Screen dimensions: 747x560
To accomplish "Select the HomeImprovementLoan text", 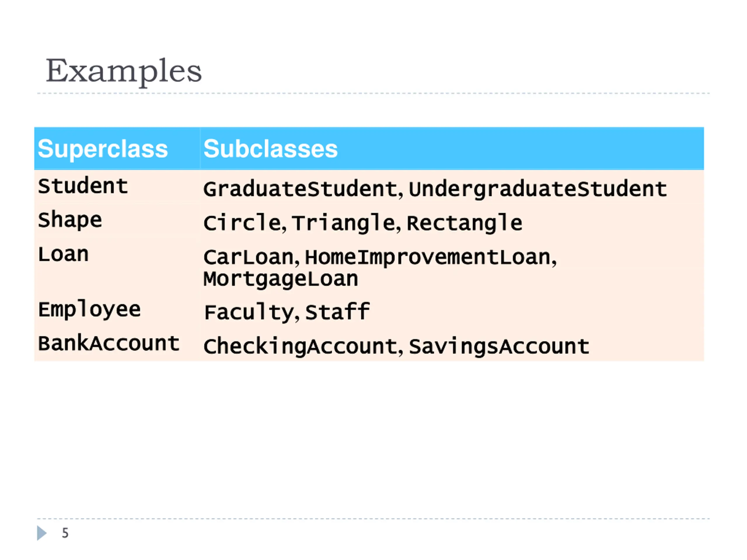I will [428, 258].
